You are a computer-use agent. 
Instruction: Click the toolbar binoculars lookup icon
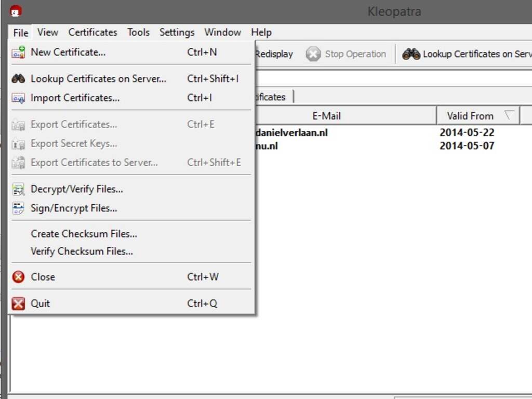(x=411, y=54)
